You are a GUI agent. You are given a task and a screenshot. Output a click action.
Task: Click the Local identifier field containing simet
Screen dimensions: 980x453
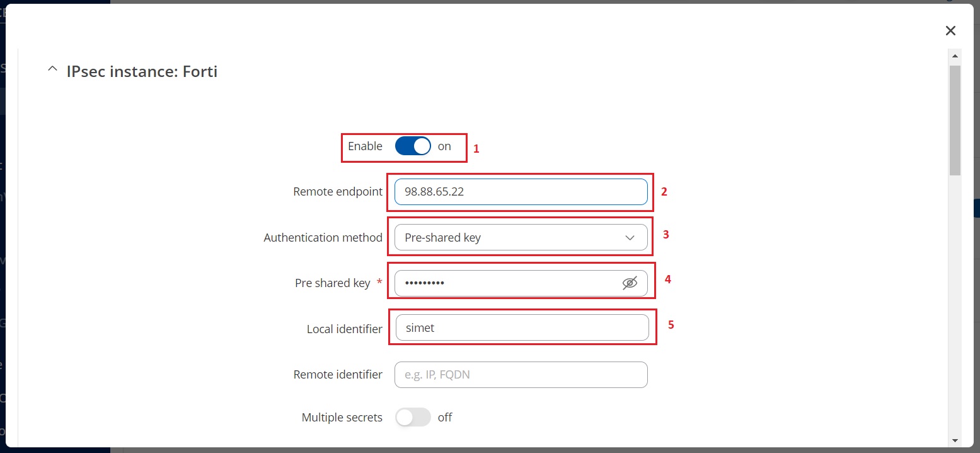522,328
